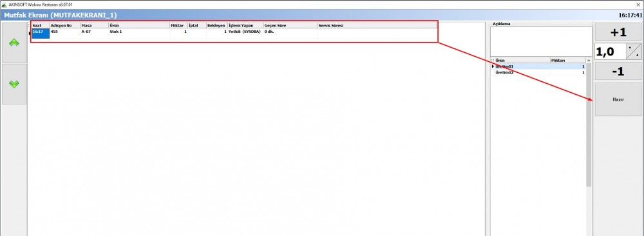Viewport: 644px width, 236px height.
Task: Click the grid options dots beside Ürün header
Action: [493, 61]
